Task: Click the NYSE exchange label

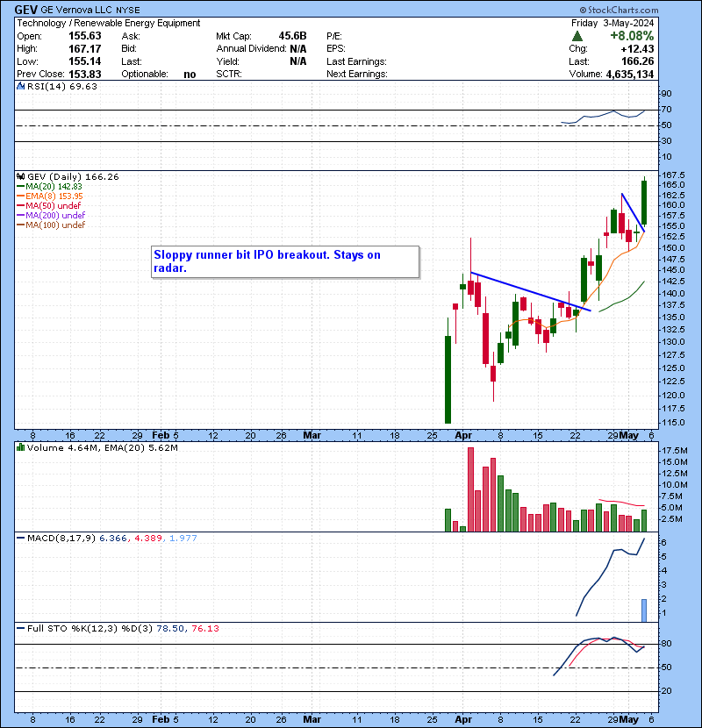Action: (128, 11)
